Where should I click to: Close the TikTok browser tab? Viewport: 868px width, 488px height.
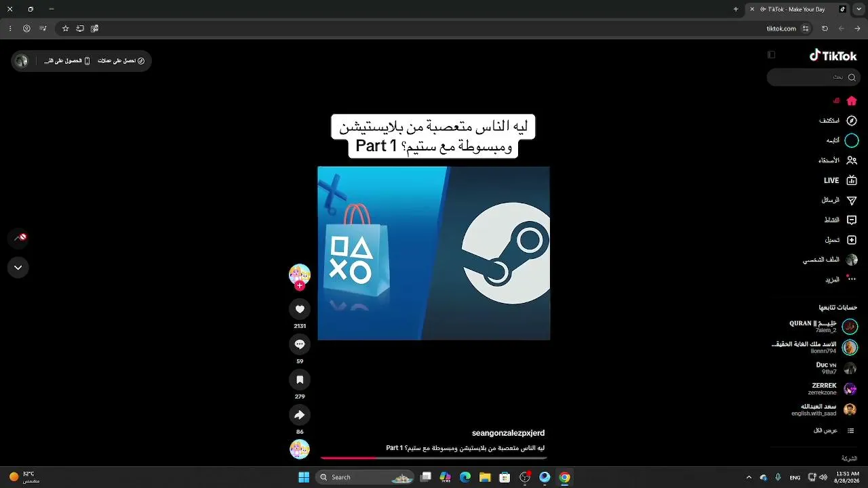click(x=752, y=9)
